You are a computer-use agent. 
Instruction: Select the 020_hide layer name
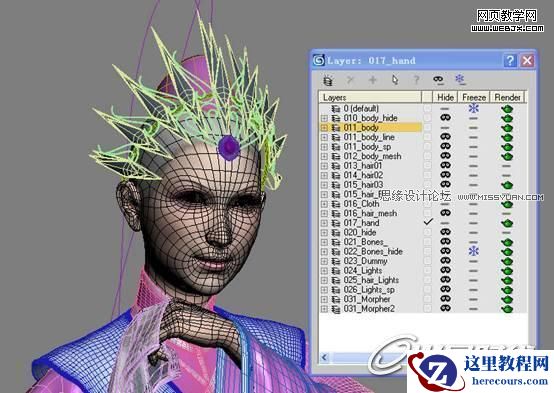click(360, 233)
